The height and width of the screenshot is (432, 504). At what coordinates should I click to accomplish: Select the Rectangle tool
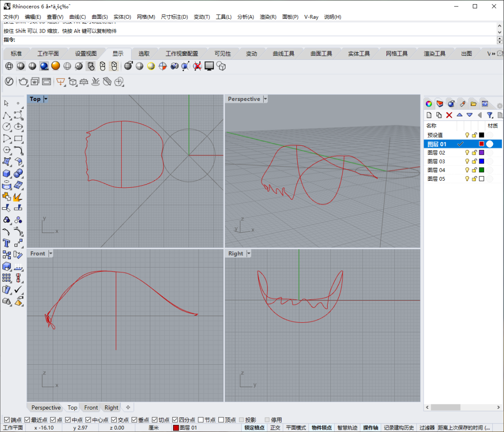[18, 139]
